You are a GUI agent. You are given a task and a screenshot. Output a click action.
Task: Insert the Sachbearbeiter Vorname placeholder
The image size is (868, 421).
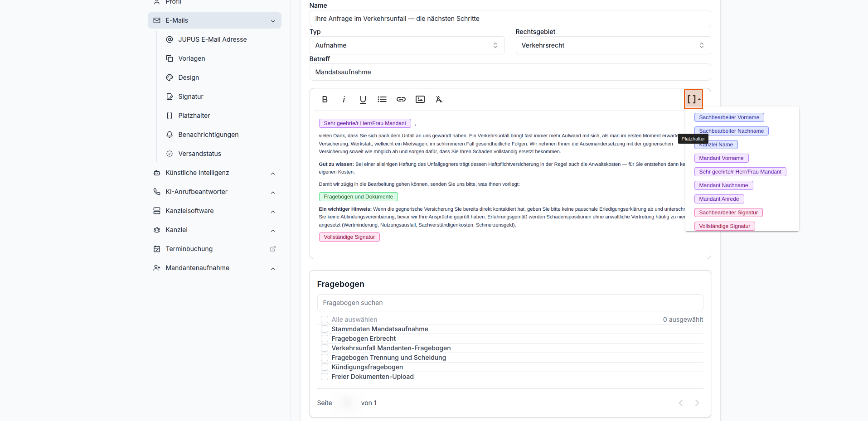(729, 117)
